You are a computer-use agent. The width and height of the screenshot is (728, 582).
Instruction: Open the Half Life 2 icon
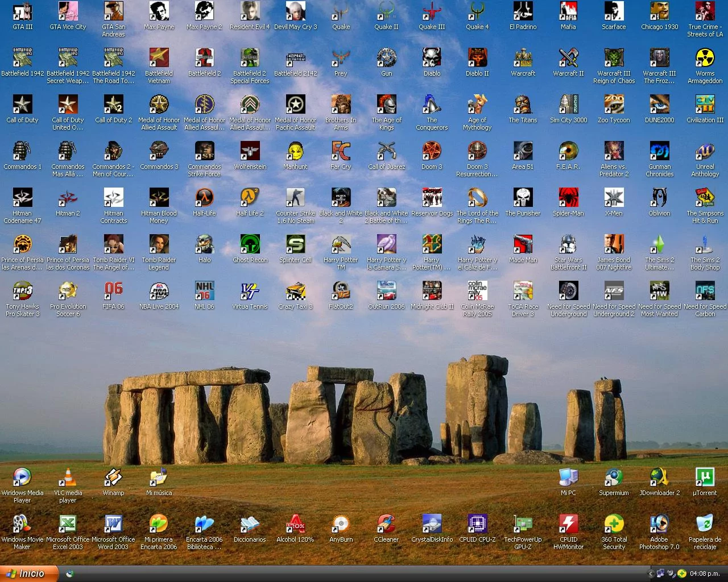pos(250,198)
